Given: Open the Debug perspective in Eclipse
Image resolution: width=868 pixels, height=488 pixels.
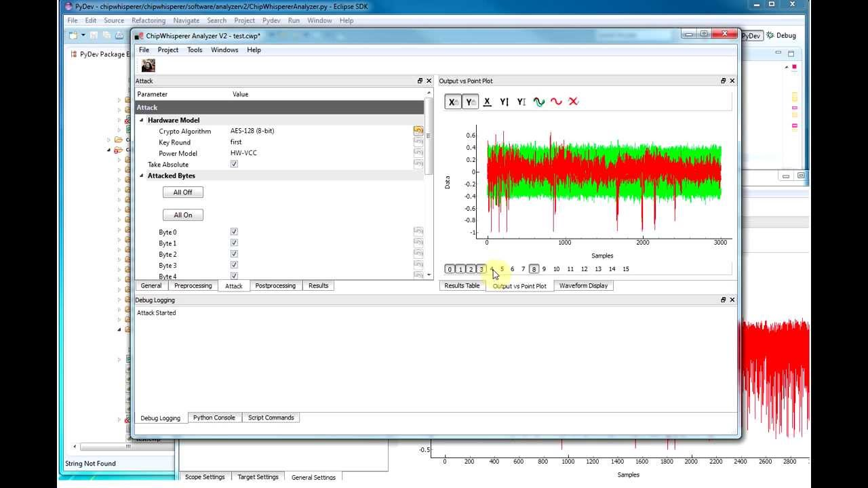Looking at the screenshot, I should coord(781,35).
